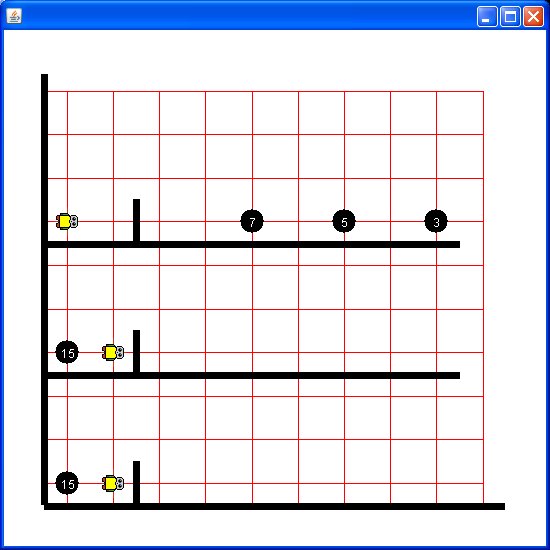Select the beeper pile labeled 5

(344, 221)
